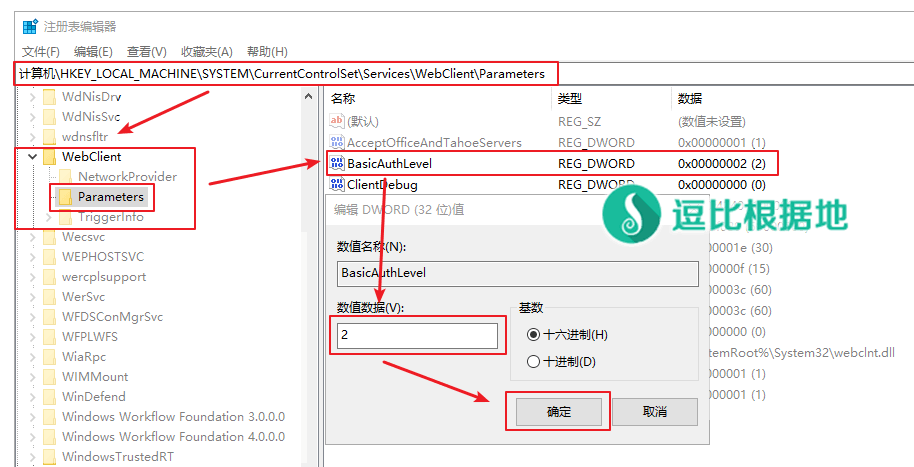Select the 十进制(D) decimal radio button
The image size is (914, 467).
click(x=533, y=361)
